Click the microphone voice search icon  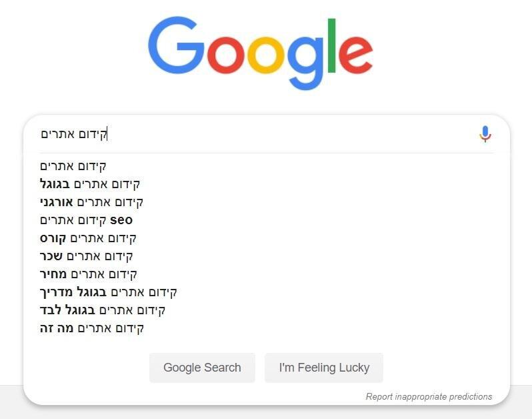pyautogui.click(x=485, y=135)
